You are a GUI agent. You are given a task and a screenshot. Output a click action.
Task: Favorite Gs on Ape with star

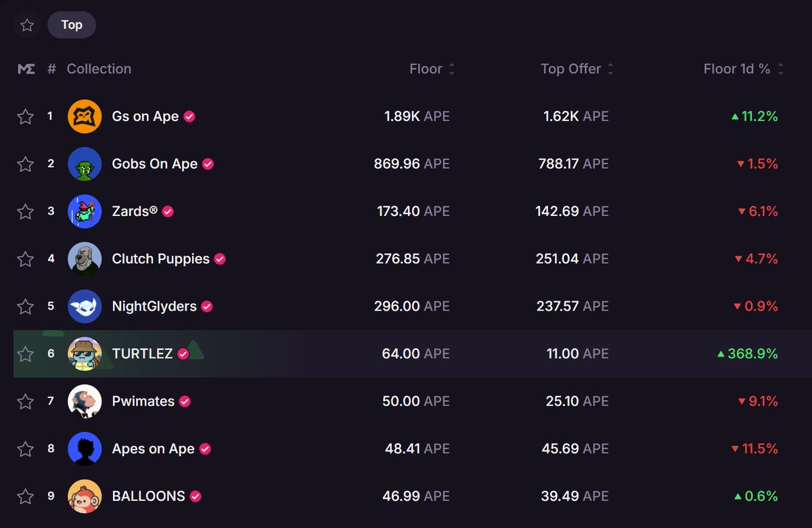[25, 116]
